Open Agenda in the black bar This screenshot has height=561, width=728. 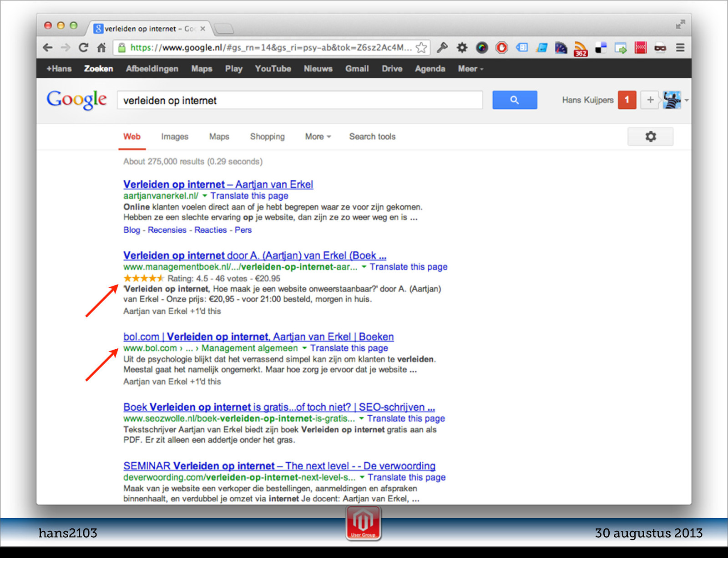point(430,69)
